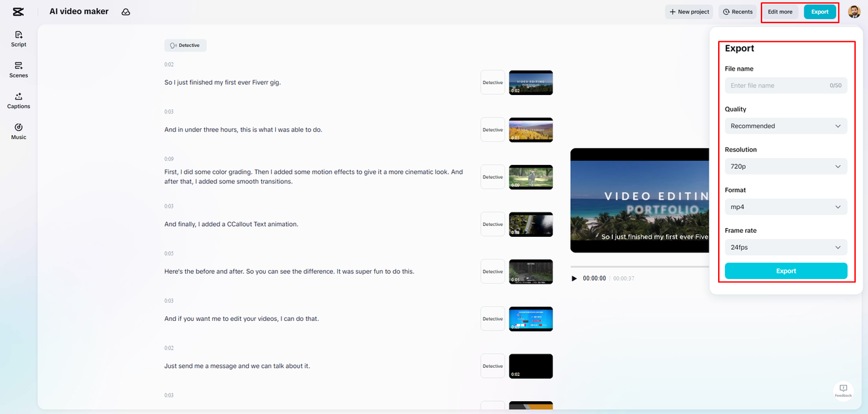Expand the Format dropdown showing mp4
868x414 pixels.
785,206
